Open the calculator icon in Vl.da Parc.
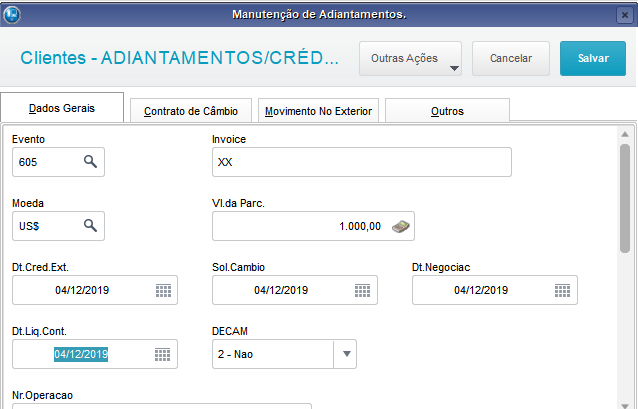 coord(401,226)
